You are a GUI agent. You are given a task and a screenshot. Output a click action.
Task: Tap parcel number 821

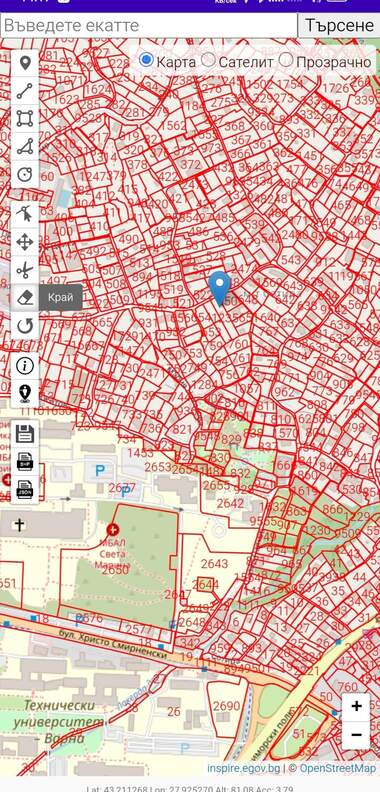tap(183, 429)
